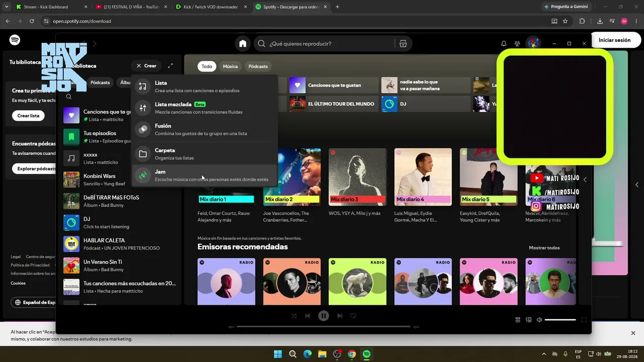The width and height of the screenshot is (644, 362).
Task: Click Pregunta a Gemini button
Action: click(566, 7)
